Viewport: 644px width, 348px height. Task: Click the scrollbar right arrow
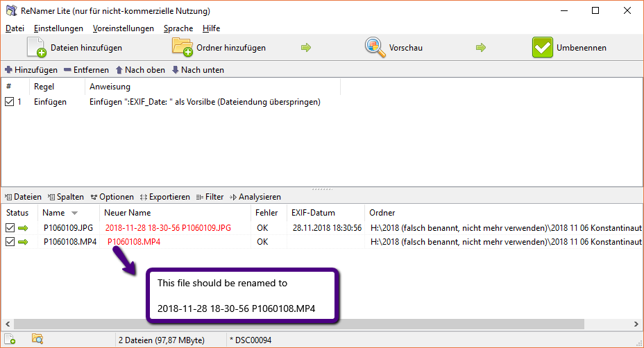tap(636, 324)
